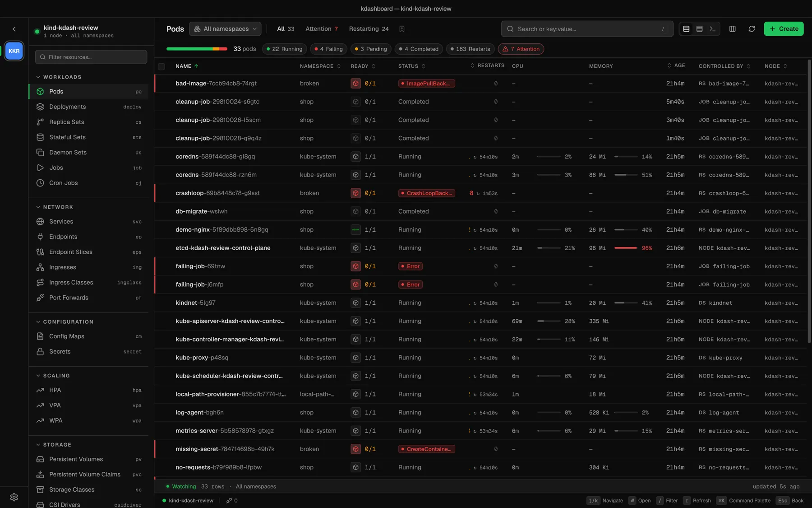This screenshot has width=812, height=508.
Task: Toggle the Completed status filter chip
Action: pos(419,49)
